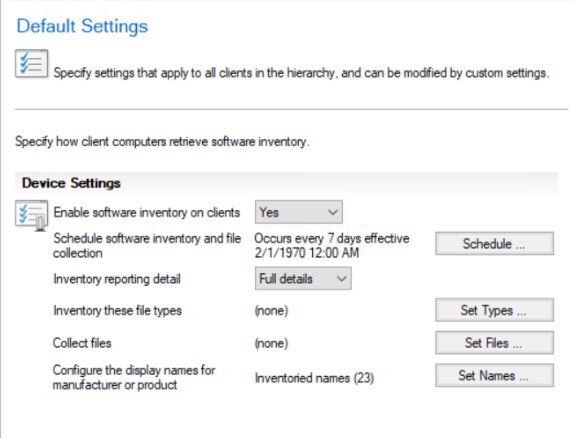Expand the Full details reporting dropdown
Screen dimensions: 573x438
click(303, 278)
